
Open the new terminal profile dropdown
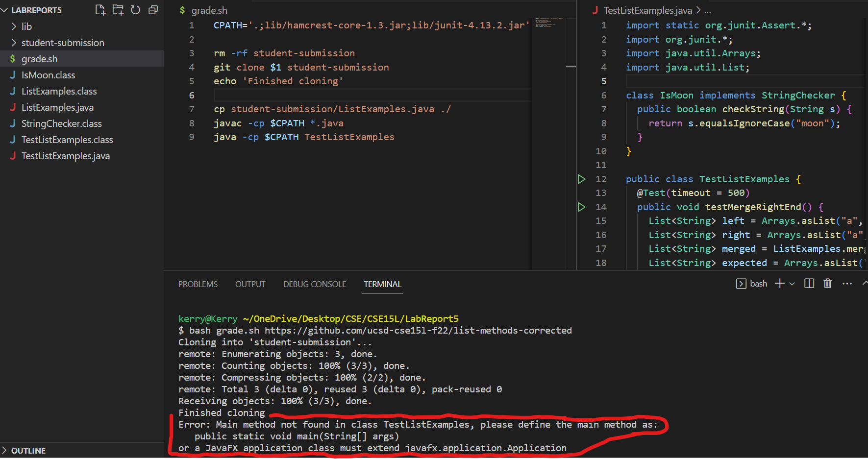[x=792, y=284]
